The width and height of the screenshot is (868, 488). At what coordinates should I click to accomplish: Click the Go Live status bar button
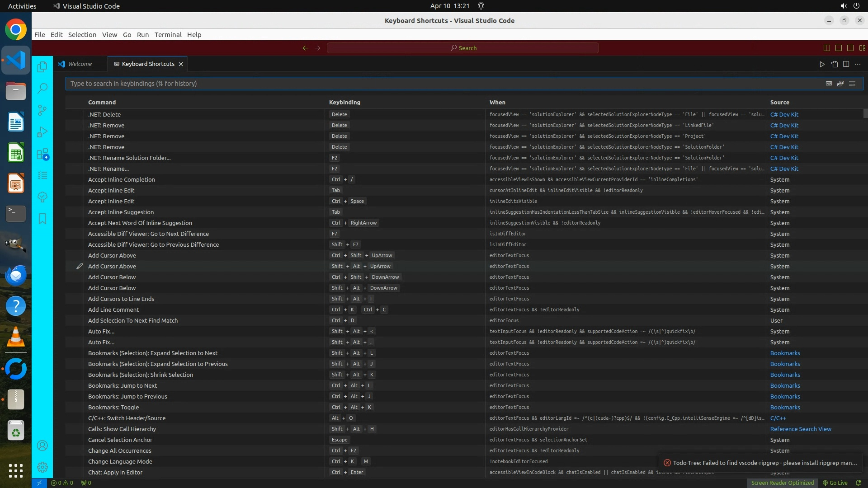(x=835, y=483)
